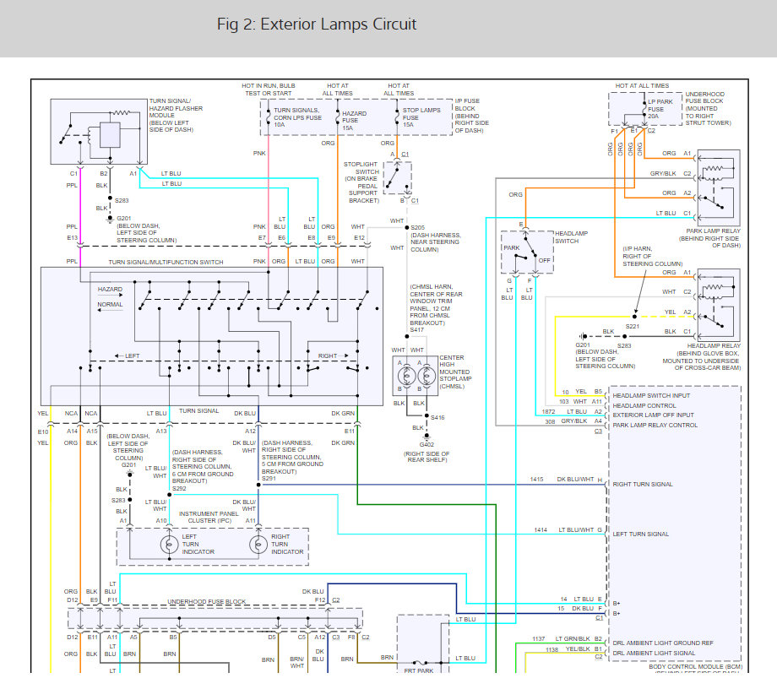
Task: Click the 'HEADLAMP SWITCH' label
Action: point(571,237)
